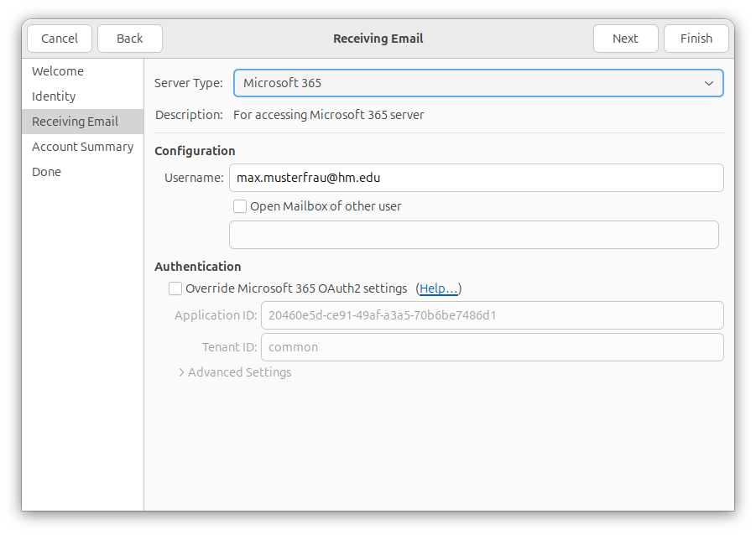Click the Receiving Email window title

point(378,39)
